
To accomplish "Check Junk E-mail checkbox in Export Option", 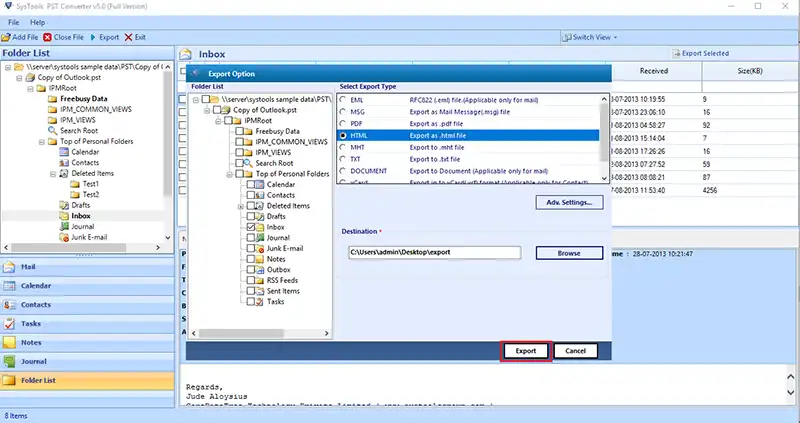I will (x=251, y=248).
